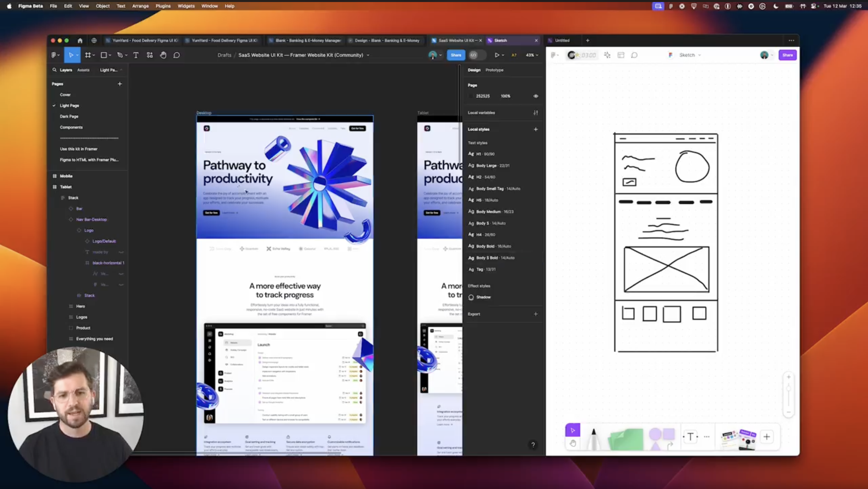Open the FigJam main menu dropdown
The width and height of the screenshot is (868, 489).
pyautogui.click(x=554, y=55)
